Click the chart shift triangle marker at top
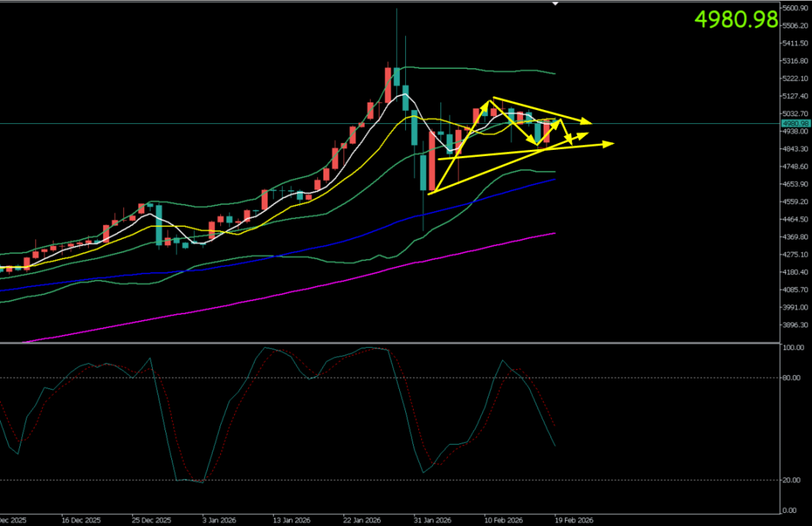 [x=556, y=3]
